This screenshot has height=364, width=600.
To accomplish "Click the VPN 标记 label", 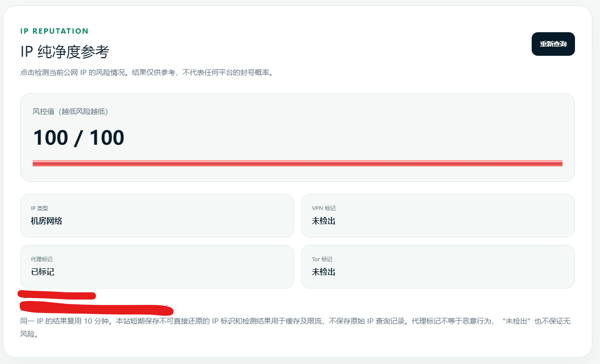I will (324, 208).
